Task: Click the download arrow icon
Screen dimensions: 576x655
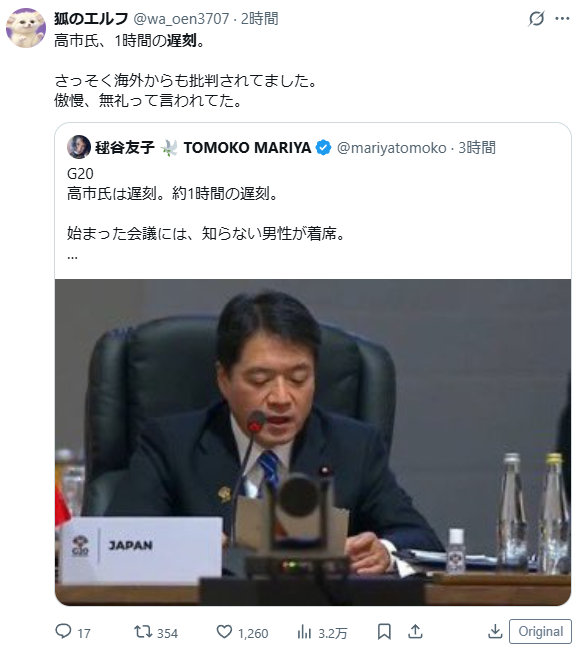Action: coord(495,632)
